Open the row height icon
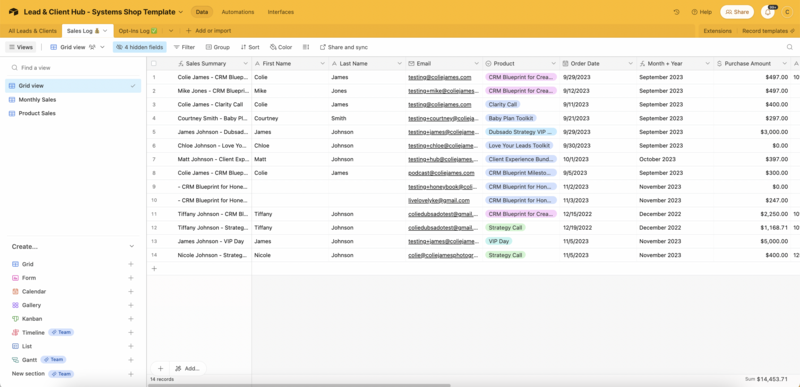 click(306, 47)
